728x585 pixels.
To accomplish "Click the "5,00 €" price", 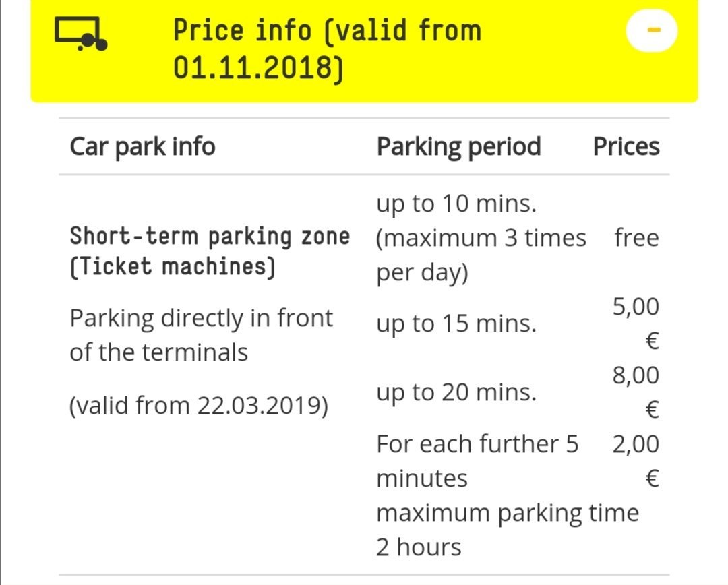I will point(636,324).
